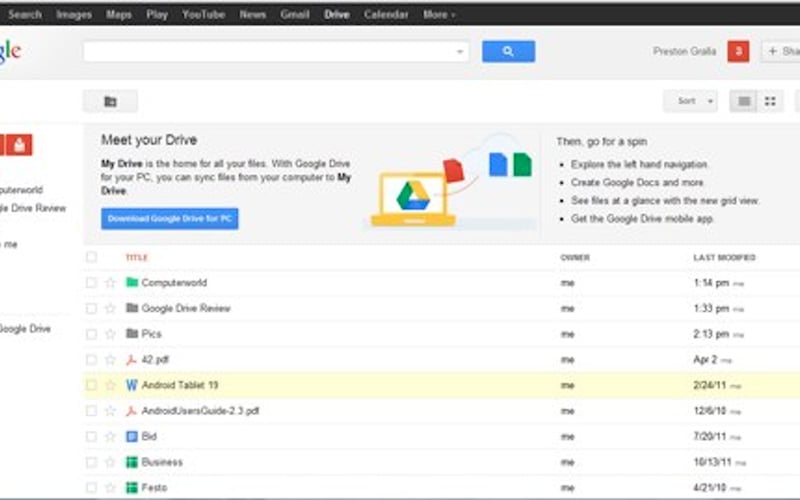
Task: Star the Android Tablet 19 document
Action: click(110, 385)
